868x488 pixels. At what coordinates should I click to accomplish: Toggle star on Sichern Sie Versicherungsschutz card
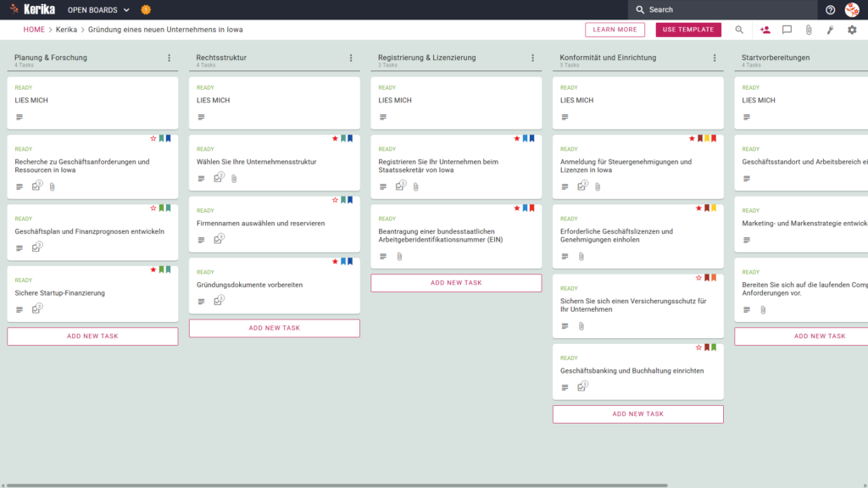coord(698,278)
